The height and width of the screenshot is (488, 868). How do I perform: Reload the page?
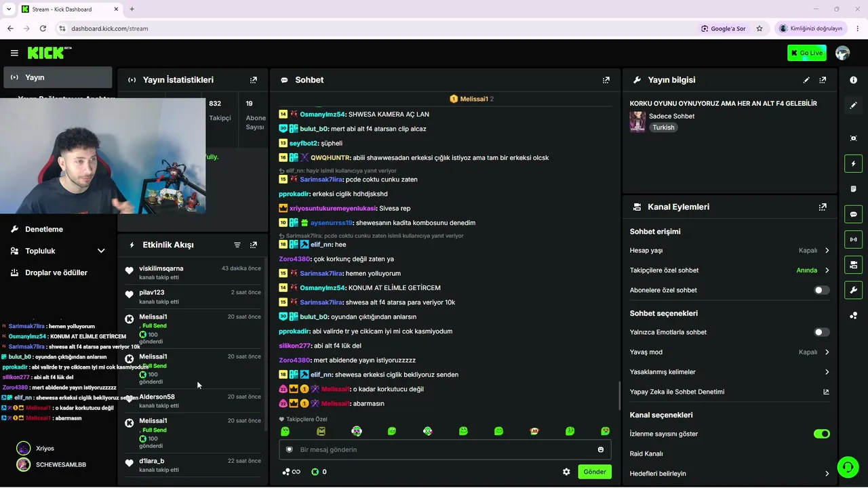point(43,28)
